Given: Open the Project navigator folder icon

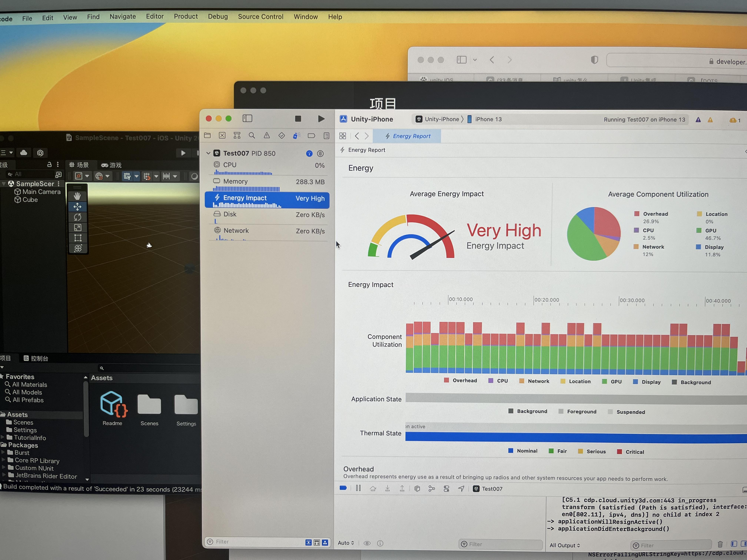Looking at the screenshot, I should coord(207,135).
